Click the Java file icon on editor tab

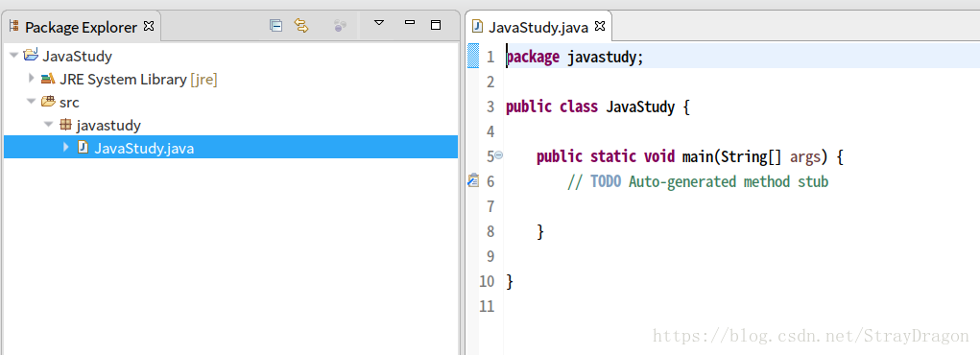[478, 26]
